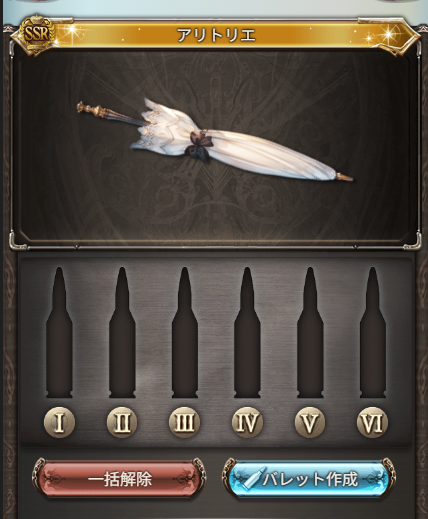
Task: Click the アリトリエ weapon name banner
Action: pos(217,34)
